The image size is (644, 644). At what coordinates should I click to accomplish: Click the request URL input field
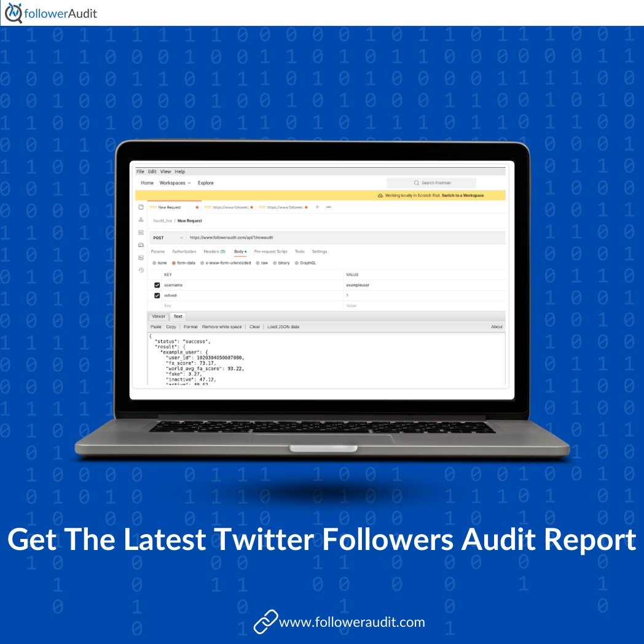(x=345, y=237)
